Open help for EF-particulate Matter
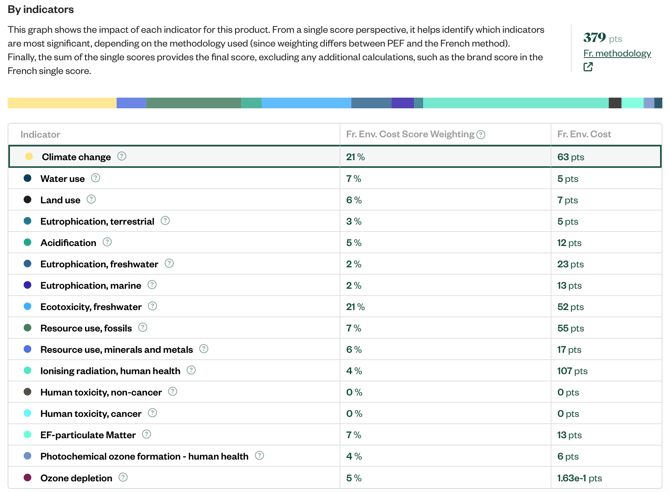Viewport: 670px width, 492px height. point(146,435)
